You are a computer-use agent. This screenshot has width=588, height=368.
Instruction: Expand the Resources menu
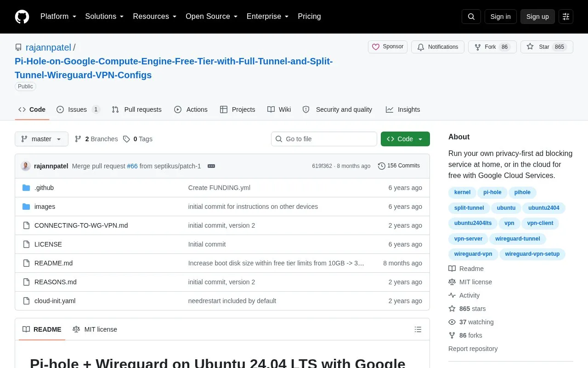155,17
